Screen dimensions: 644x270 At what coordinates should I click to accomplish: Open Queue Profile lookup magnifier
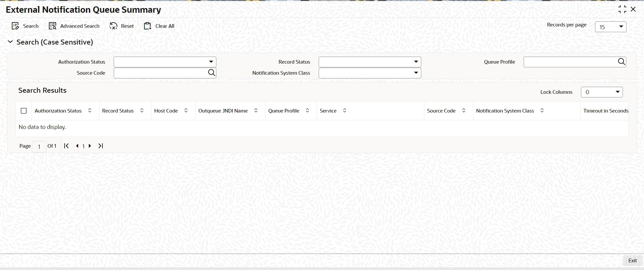pyautogui.click(x=621, y=62)
